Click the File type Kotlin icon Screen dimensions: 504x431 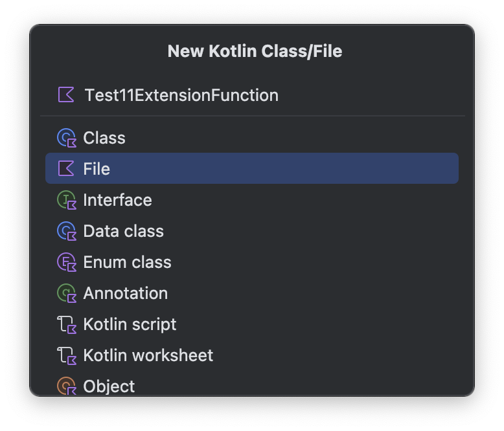click(66, 169)
